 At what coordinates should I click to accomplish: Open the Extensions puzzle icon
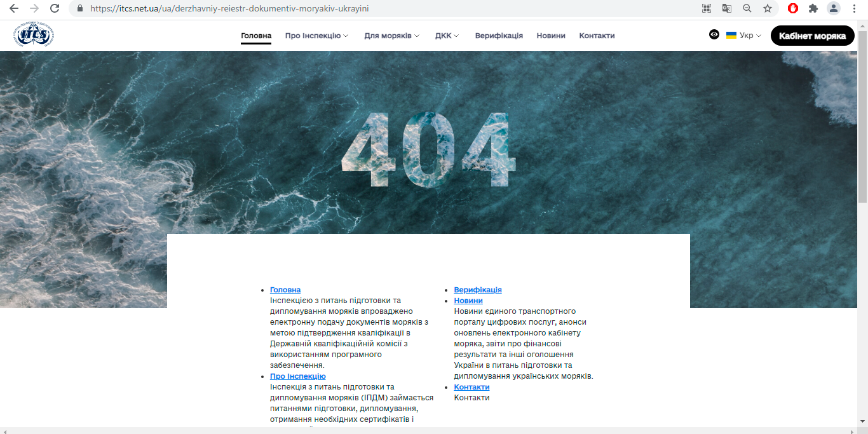(813, 8)
